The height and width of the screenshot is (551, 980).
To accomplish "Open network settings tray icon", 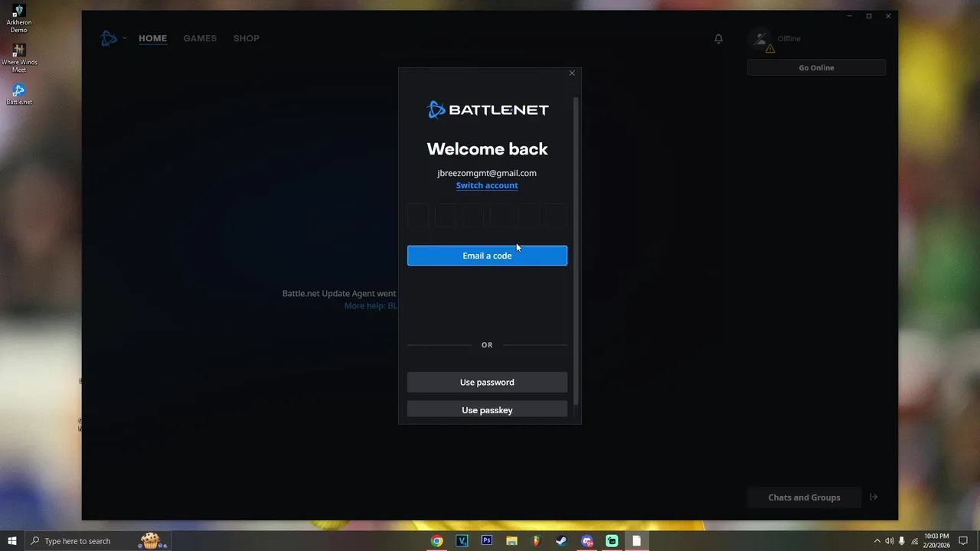I will (914, 541).
